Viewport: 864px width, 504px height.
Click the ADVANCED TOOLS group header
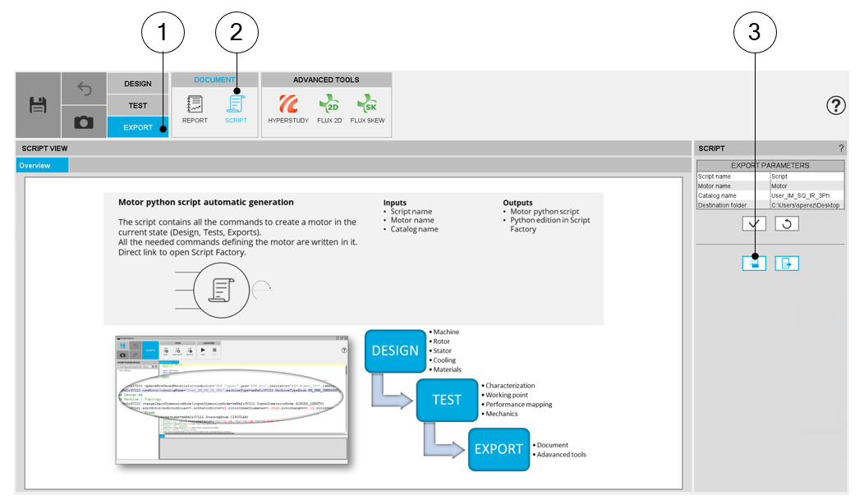[326, 80]
